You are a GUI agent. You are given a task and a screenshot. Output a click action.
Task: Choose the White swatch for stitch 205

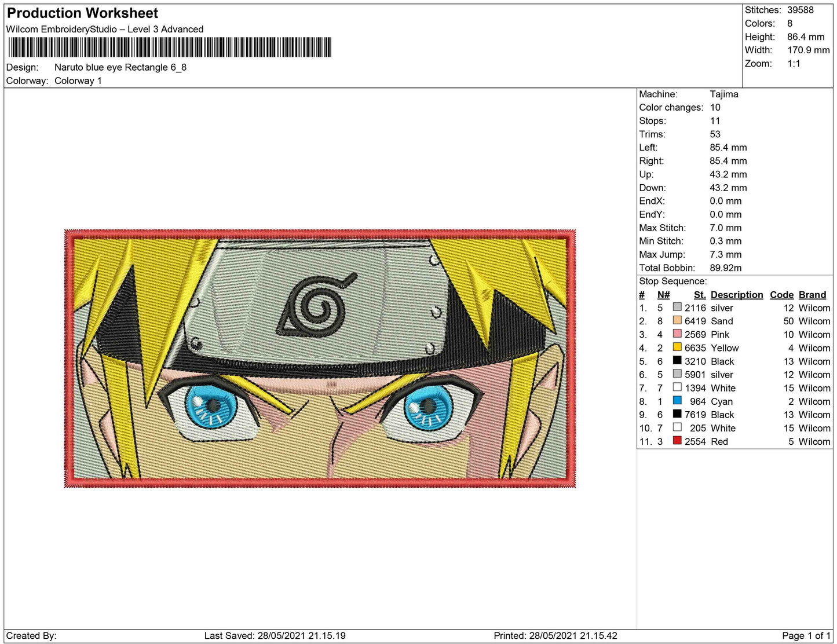[x=677, y=427]
